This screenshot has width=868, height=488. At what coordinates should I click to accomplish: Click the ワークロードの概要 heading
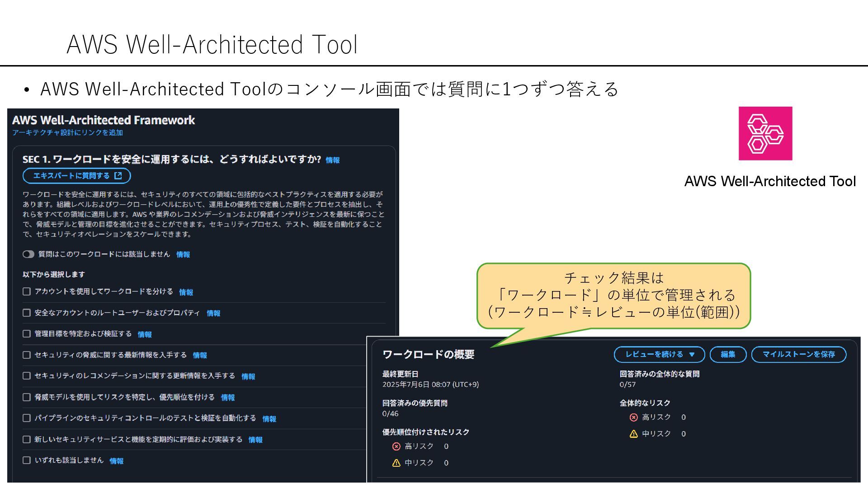[429, 354]
